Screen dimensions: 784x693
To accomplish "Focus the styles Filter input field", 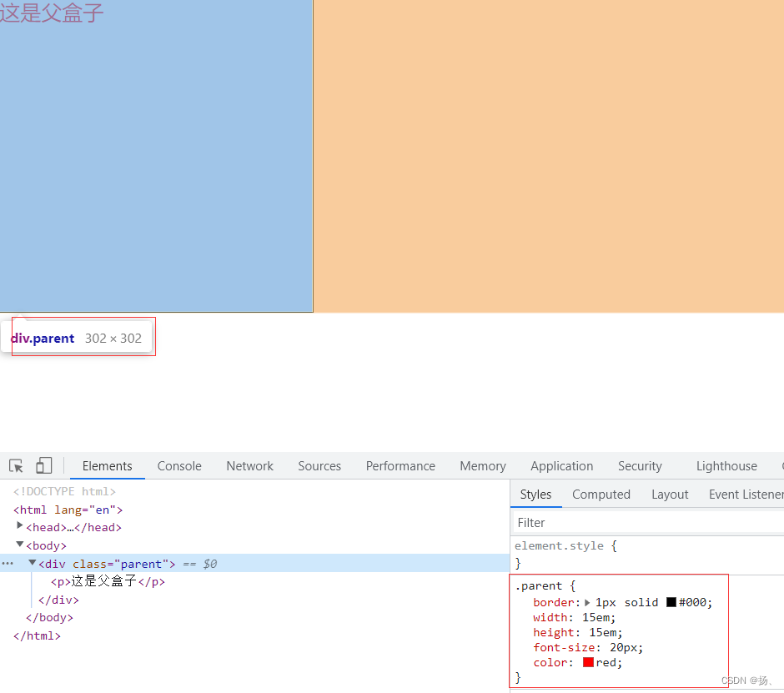I will tap(647, 523).
